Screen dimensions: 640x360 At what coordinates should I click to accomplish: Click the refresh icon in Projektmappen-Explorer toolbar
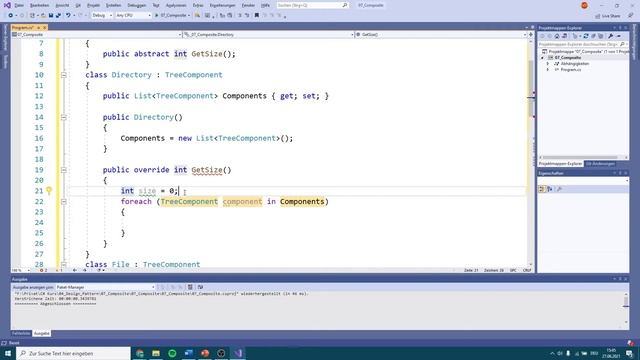(x=586, y=36)
